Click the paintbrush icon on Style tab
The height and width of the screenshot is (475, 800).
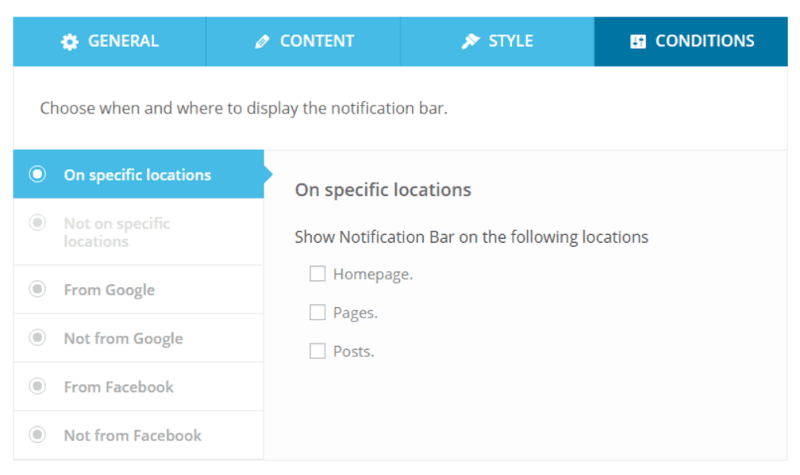pos(470,41)
